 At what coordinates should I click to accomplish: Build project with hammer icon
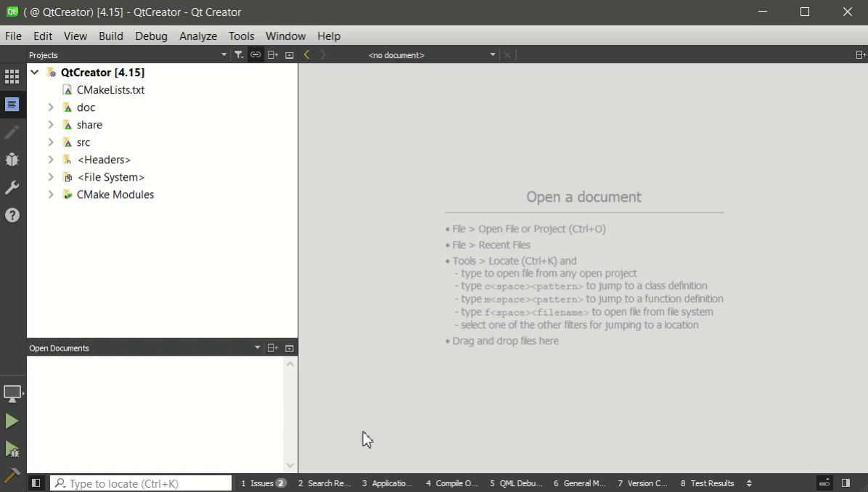[12, 475]
